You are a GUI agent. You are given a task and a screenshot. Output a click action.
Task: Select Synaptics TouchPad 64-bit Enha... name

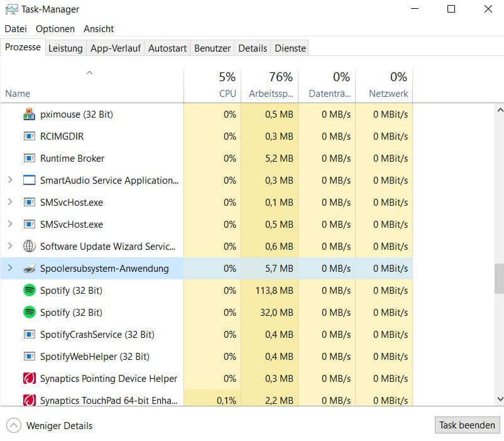(x=109, y=401)
